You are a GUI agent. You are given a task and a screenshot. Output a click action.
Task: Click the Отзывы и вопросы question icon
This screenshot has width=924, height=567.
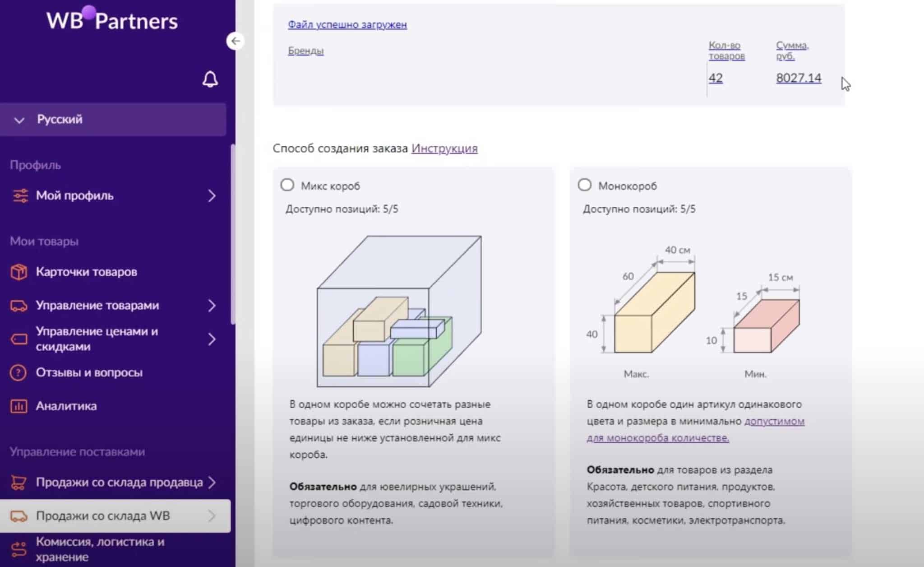pyautogui.click(x=18, y=372)
